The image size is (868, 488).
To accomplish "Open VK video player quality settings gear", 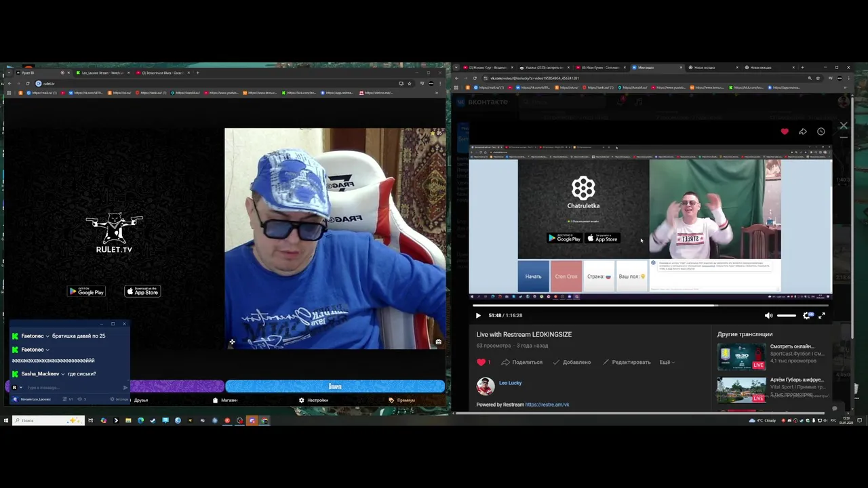I will click(807, 315).
